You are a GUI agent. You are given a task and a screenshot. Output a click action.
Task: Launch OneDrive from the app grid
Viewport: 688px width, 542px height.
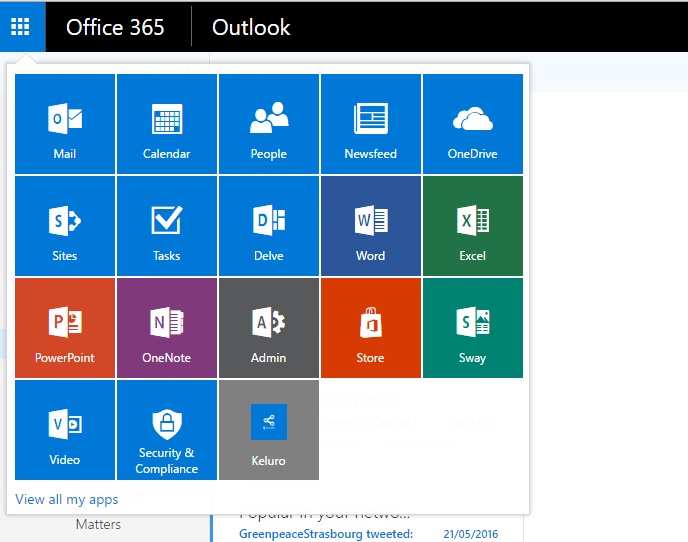pyautogui.click(x=473, y=124)
